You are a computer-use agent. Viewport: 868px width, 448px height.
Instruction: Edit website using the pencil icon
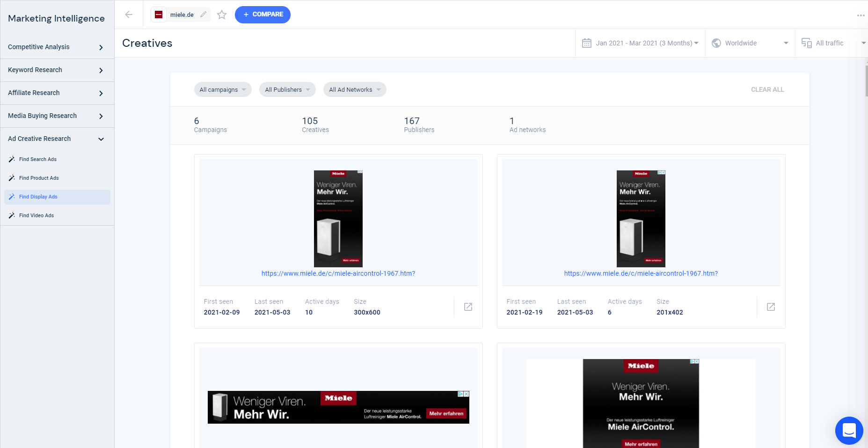(x=203, y=15)
